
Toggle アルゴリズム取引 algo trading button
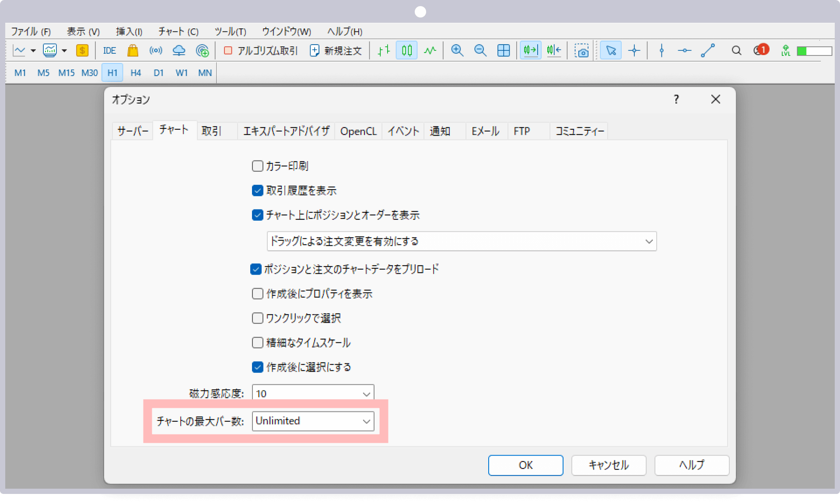(261, 51)
